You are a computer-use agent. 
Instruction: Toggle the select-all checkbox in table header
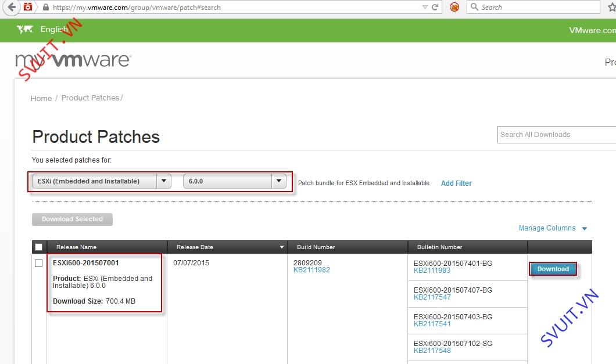tap(38, 247)
